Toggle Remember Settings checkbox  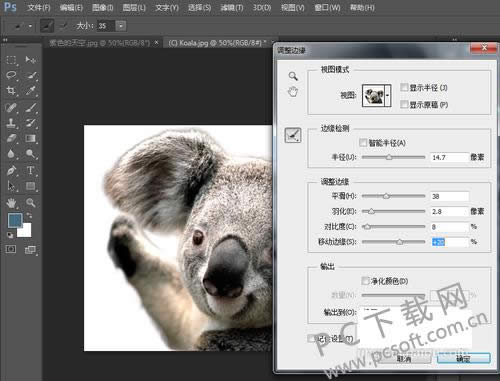[311, 339]
